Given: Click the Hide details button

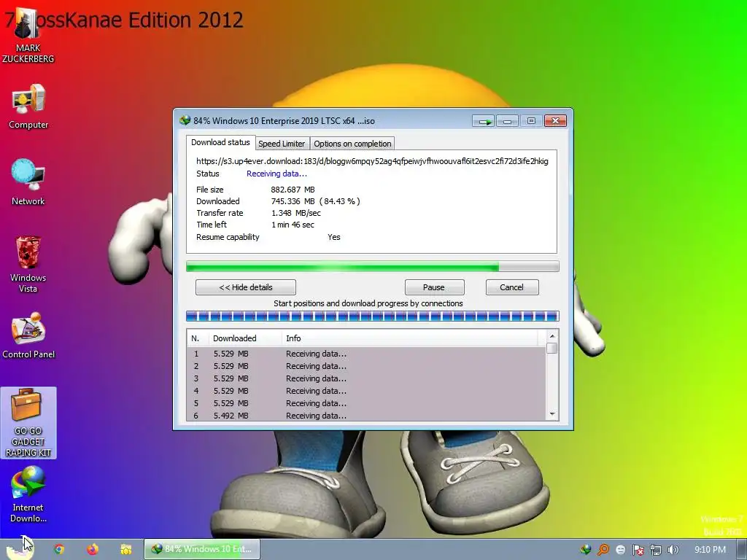Looking at the screenshot, I should pyautogui.click(x=246, y=287).
